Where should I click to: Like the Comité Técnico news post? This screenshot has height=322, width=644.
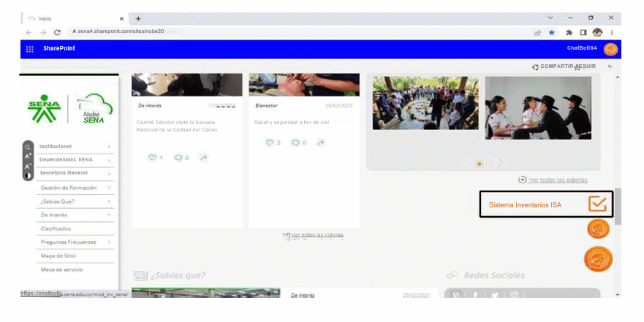tap(155, 158)
